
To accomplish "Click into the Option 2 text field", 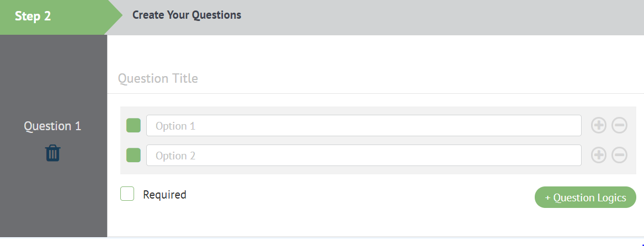I will (x=363, y=156).
